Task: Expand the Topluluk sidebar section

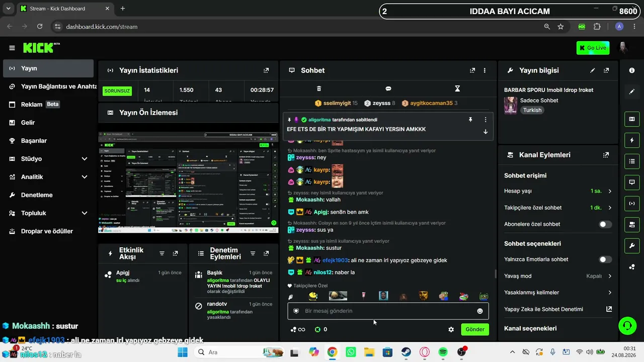Action: (84, 213)
